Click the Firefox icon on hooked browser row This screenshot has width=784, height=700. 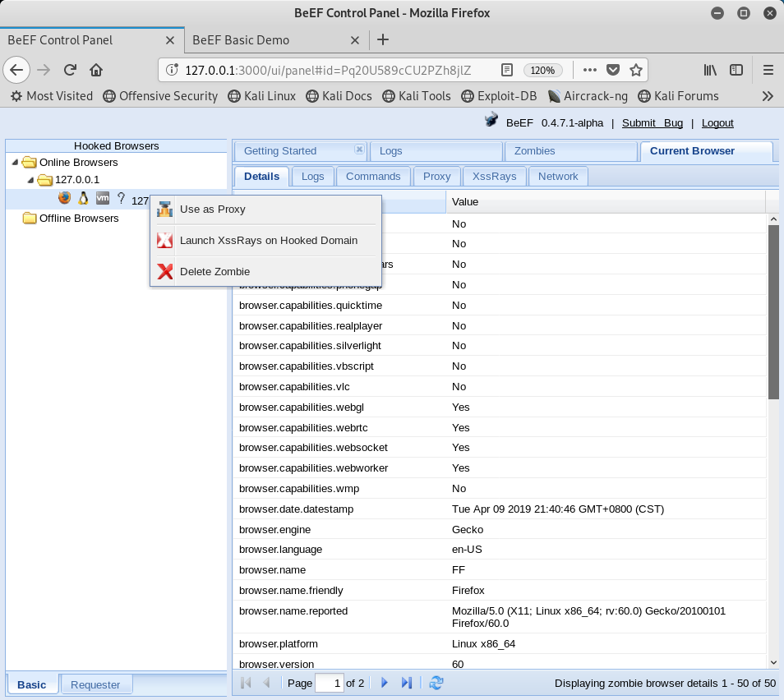(x=64, y=198)
